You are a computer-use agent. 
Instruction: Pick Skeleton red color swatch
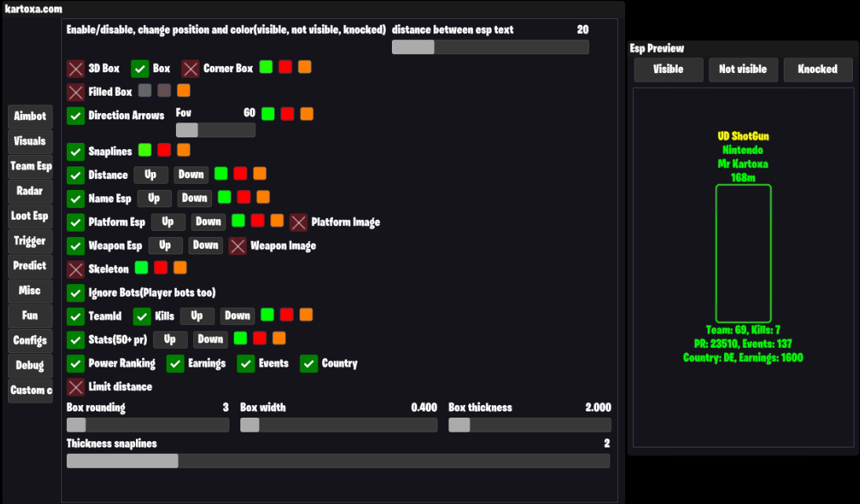(x=161, y=268)
